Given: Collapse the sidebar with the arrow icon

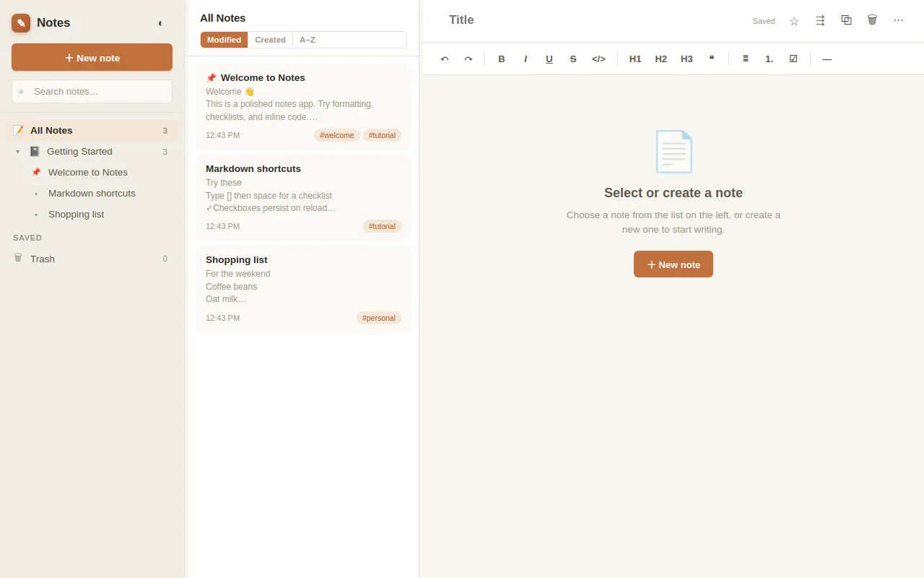Looking at the screenshot, I should 160,23.
